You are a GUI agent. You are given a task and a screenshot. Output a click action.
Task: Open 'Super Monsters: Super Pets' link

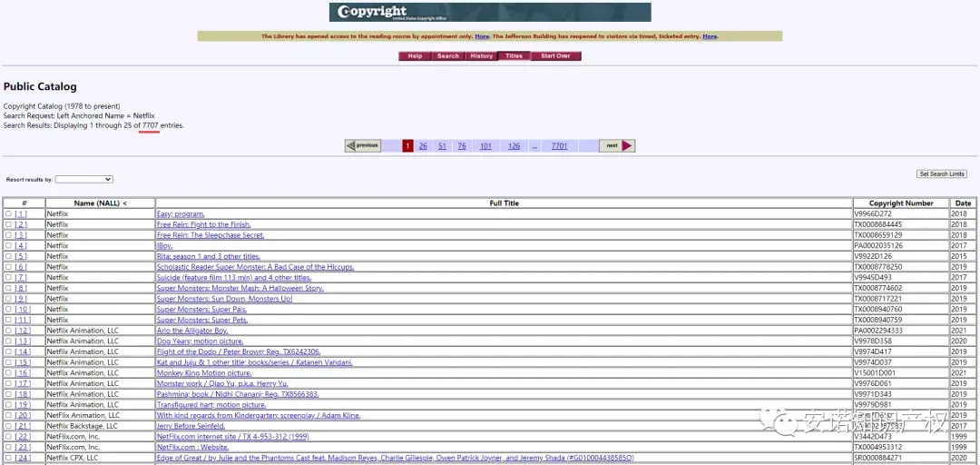point(202,320)
